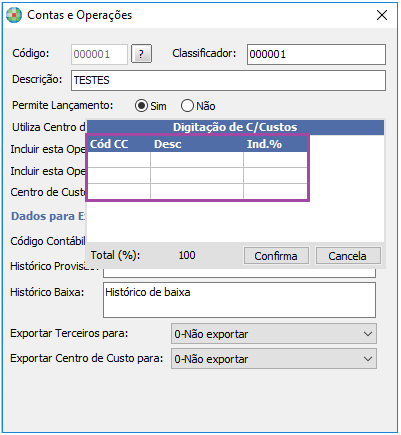This screenshot has width=401, height=435.
Task: Click the Descrição field containing TESTES
Action: tap(228, 80)
